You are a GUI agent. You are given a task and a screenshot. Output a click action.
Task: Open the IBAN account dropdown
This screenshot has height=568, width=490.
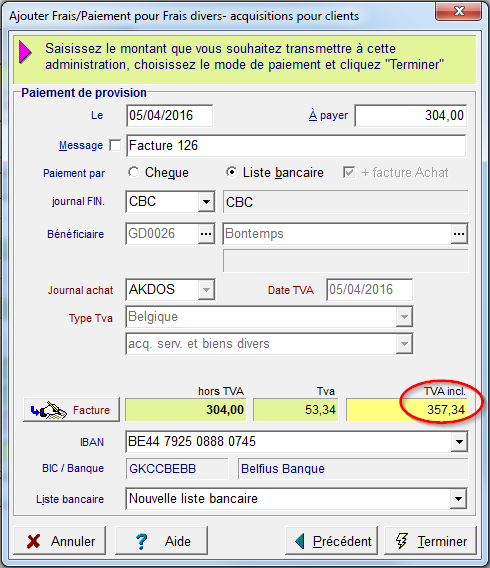pos(459,442)
